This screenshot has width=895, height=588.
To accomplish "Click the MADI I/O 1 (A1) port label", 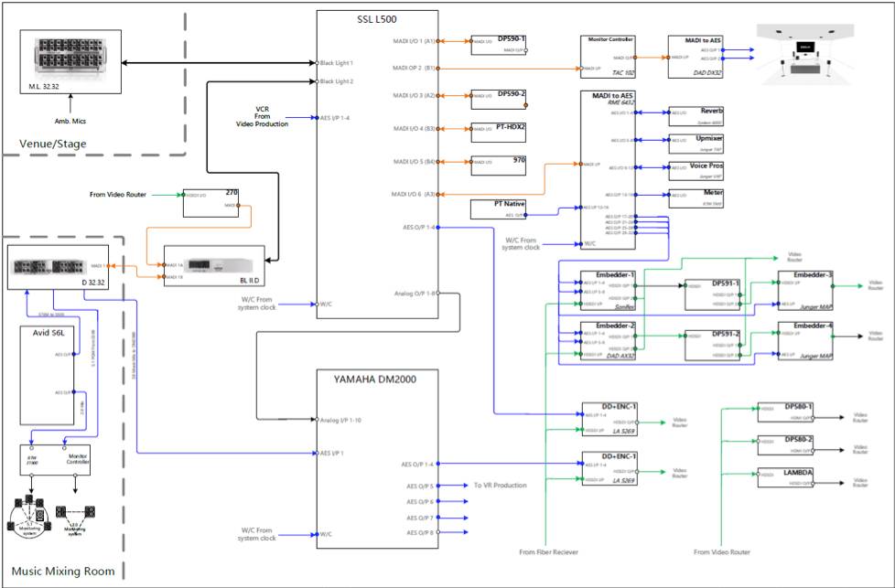I will coord(415,41).
